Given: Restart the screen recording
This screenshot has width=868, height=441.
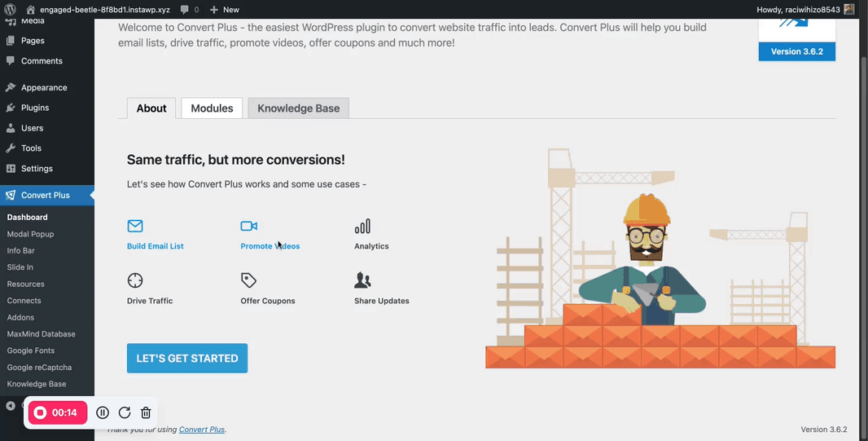Looking at the screenshot, I should click(x=125, y=413).
